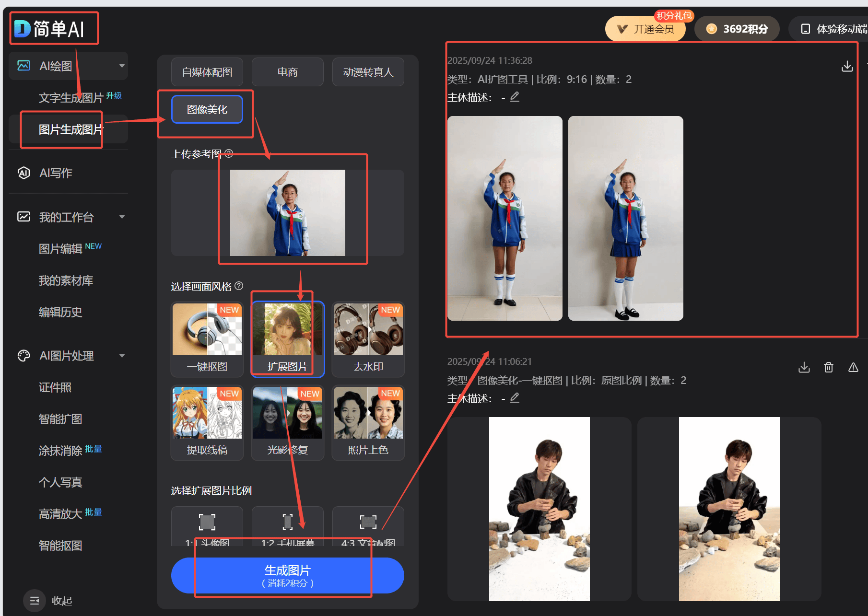Download the 11:36:28 generated images
868x616 pixels.
pyautogui.click(x=847, y=66)
